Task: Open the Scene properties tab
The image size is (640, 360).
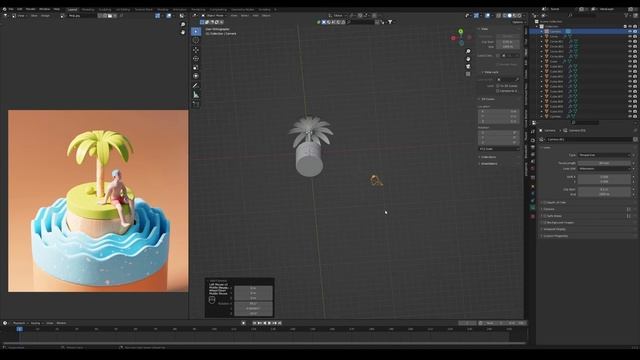Action: [533, 161]
